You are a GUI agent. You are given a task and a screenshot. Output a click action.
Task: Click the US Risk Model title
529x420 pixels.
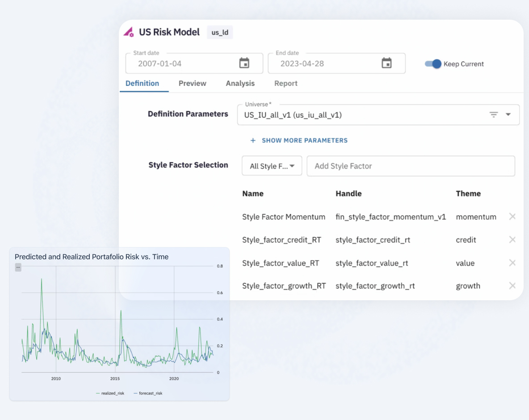(169, 32)
